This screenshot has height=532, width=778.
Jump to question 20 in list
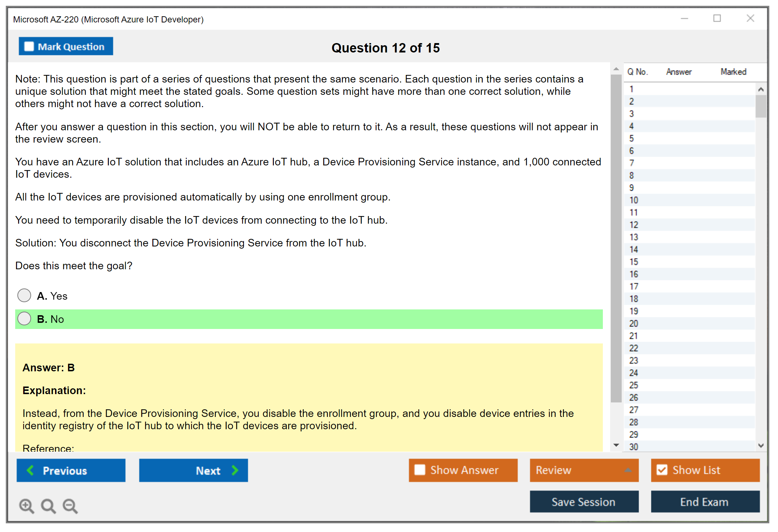(634, 323)
